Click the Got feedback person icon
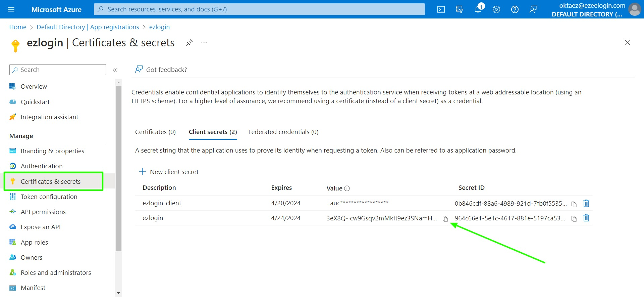Screen dimensions: 644x297 pos(139,69)
